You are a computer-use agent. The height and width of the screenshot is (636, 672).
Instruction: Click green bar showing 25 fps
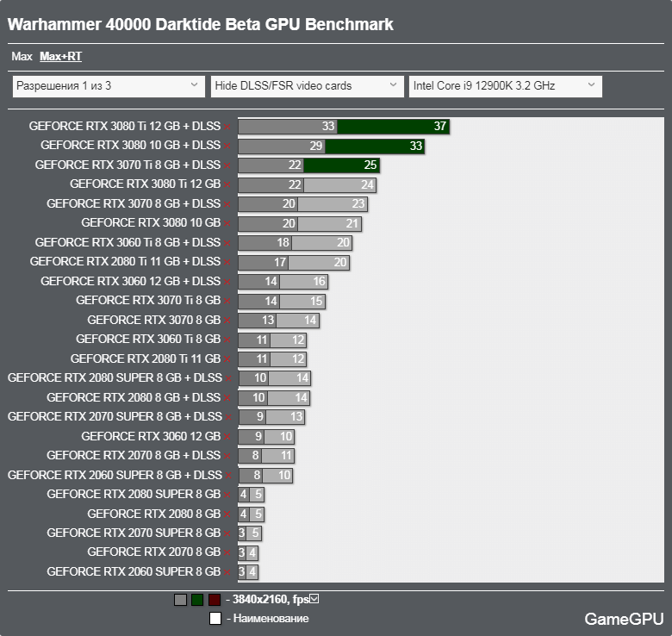(x=341, y=165)
